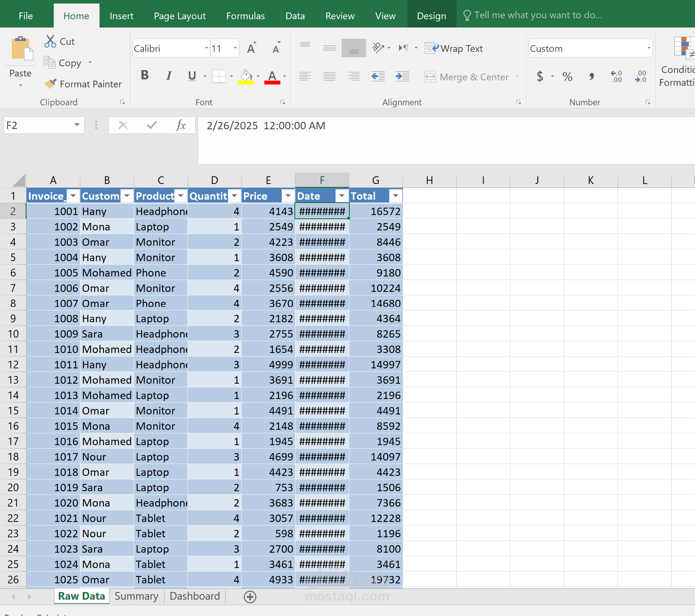This screenshot has width=695, height=616.
Task: Apply Percent Style number format
Action: 567,76
